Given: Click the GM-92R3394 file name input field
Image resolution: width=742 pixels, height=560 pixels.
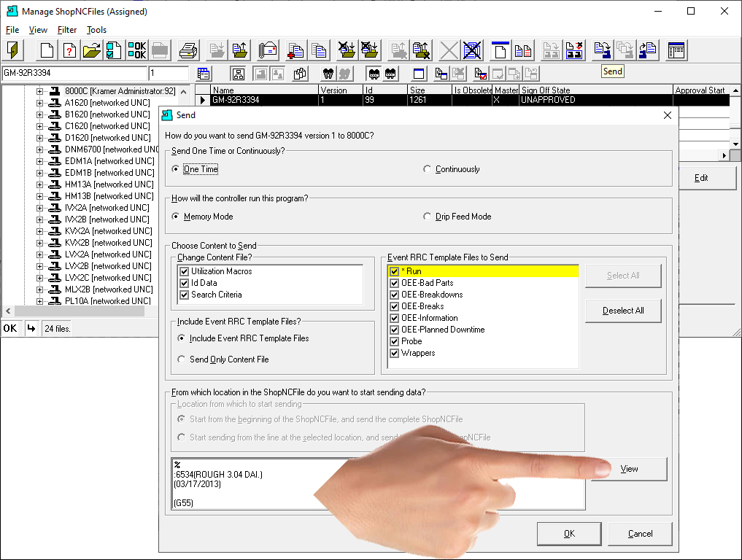Looking at the screenshot, I should (74, 74).
